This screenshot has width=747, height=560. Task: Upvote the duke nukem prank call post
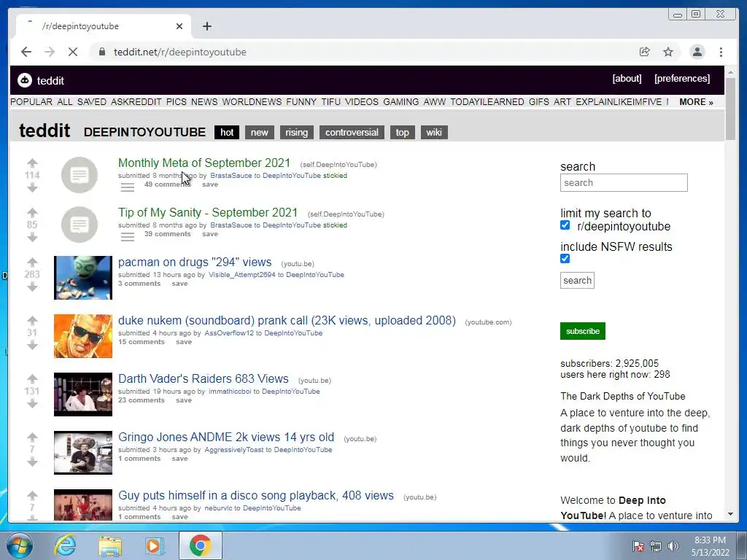coord(32,321)
